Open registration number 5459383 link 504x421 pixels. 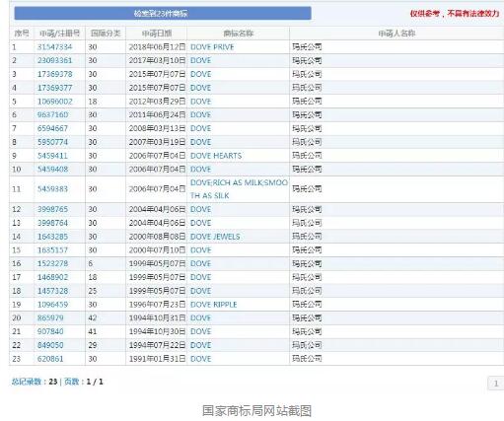pyautogui.click(x=52, y=189)
